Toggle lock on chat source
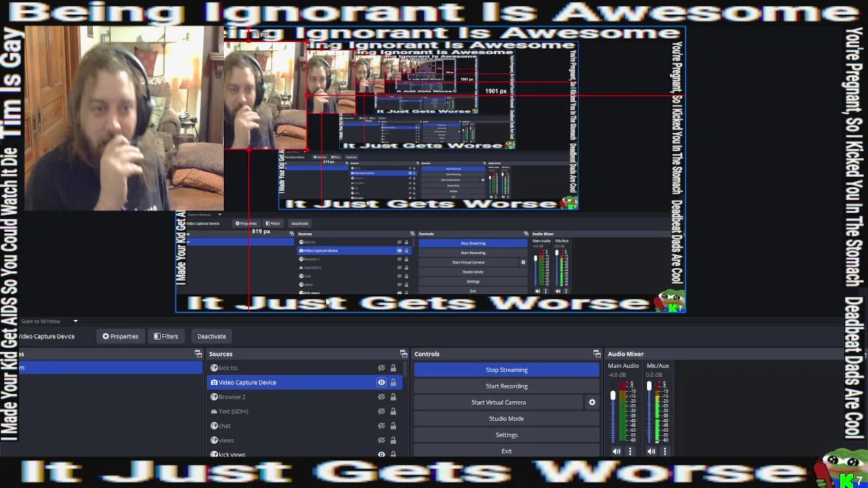This screenshot has width=868, height=488. tap(393, 426)
